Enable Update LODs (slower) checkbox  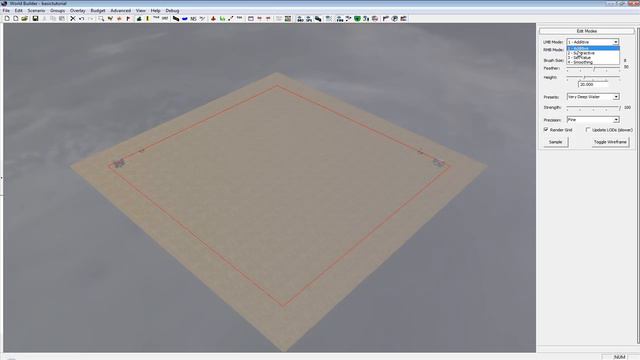(x=588, y=129)
